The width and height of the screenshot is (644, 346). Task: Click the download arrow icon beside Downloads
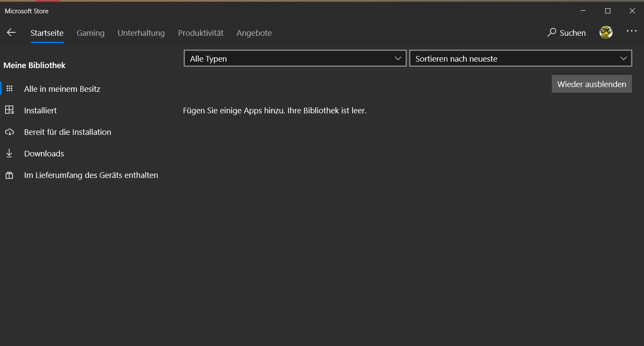click(9, 153)
